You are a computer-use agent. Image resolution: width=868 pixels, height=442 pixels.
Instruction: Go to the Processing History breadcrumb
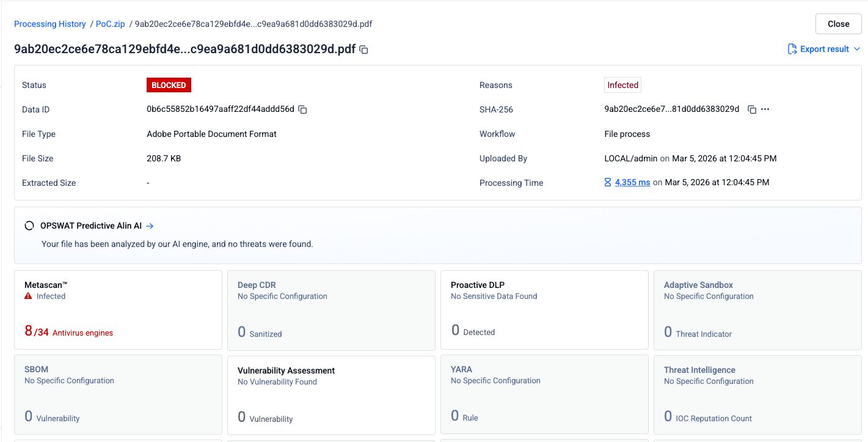[50, 24]
